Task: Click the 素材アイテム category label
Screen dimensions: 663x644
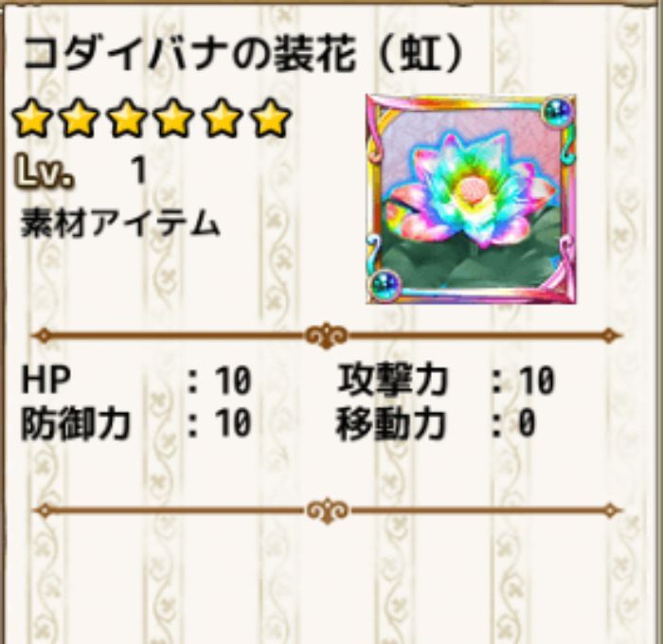Action: (x=120, y=223)
